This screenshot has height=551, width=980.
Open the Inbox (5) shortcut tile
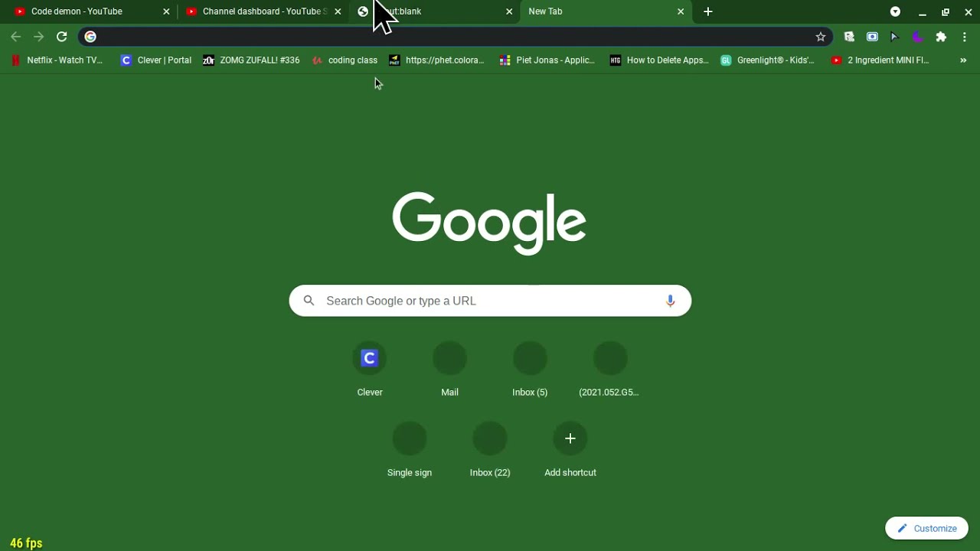pos(530,369)
